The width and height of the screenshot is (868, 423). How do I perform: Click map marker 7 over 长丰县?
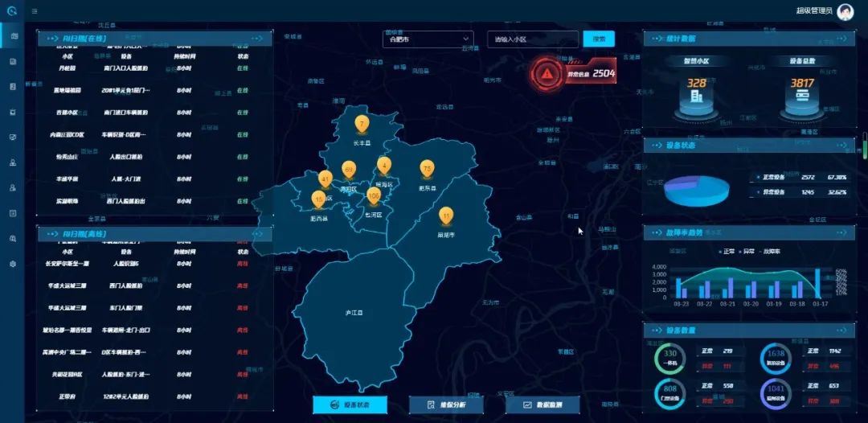(362, 125)
